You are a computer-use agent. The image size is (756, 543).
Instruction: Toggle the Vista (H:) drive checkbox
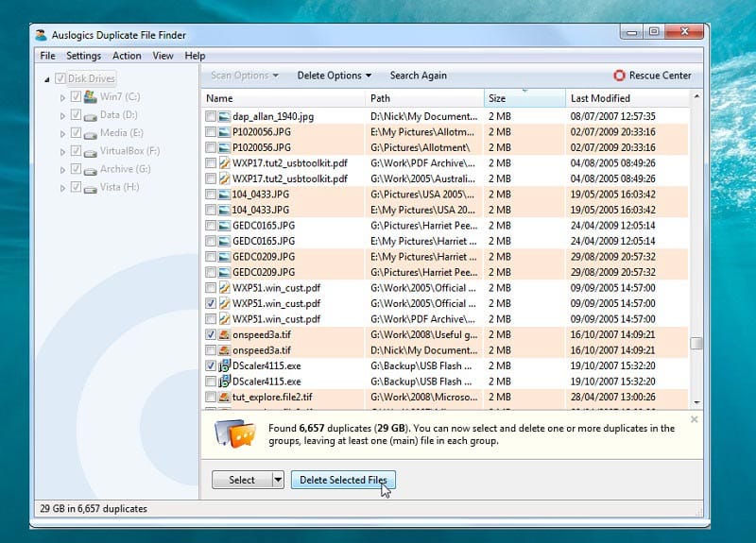[76, 188]
